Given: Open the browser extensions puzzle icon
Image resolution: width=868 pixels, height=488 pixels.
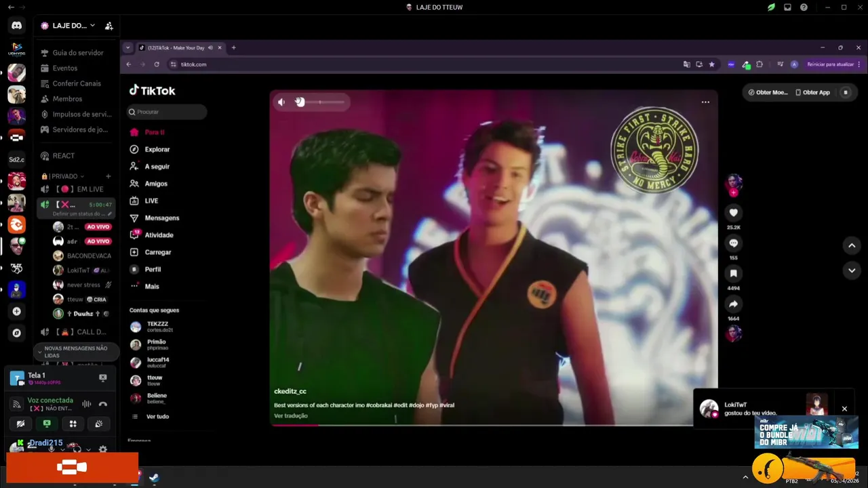Looking at the screenshot, I should click(759, 64).
